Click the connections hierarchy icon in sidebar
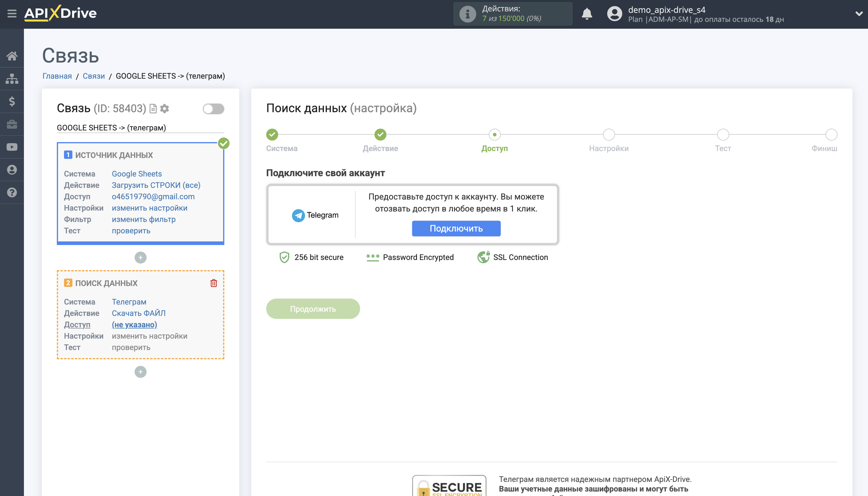The image size is (868, 496). (x=12, y=78)
